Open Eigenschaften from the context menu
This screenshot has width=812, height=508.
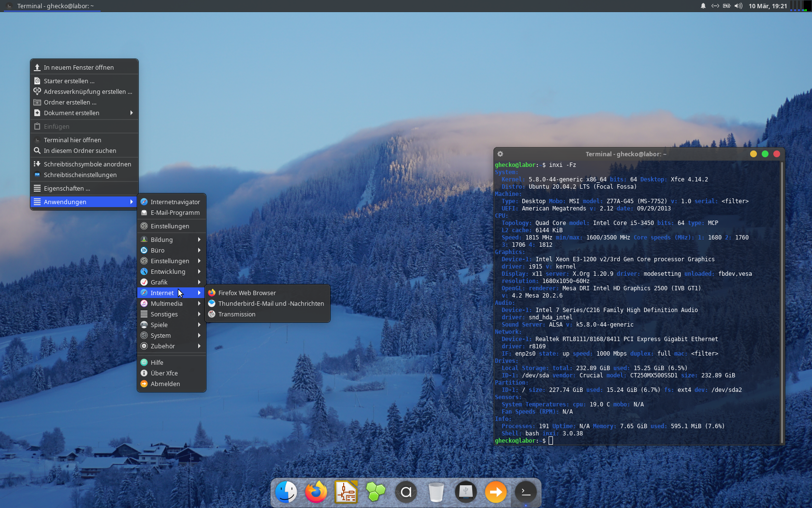[x=85, y=188]
